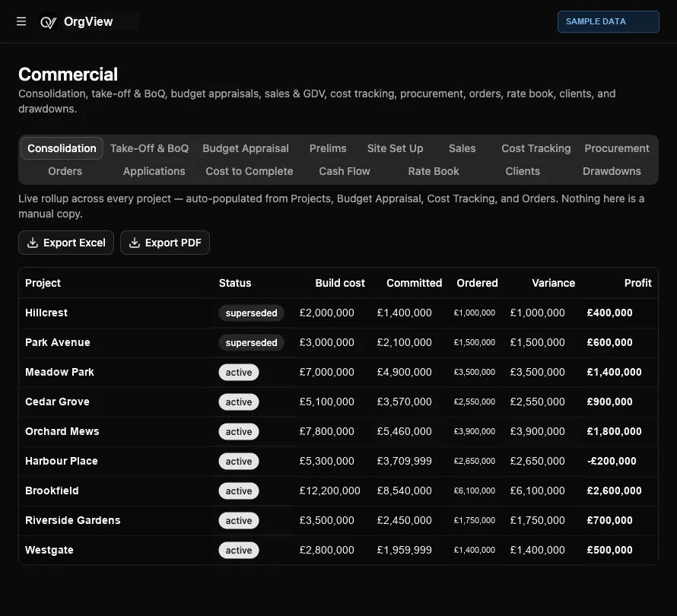Select the Site Set Up tab

coord(395,148)
